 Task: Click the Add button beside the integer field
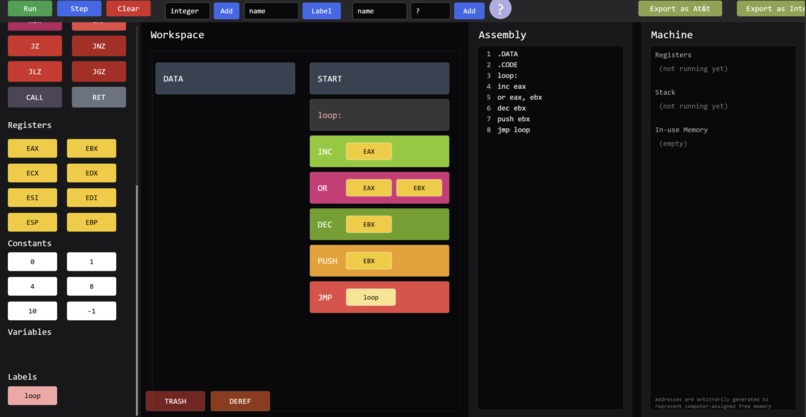pos(227,11)
